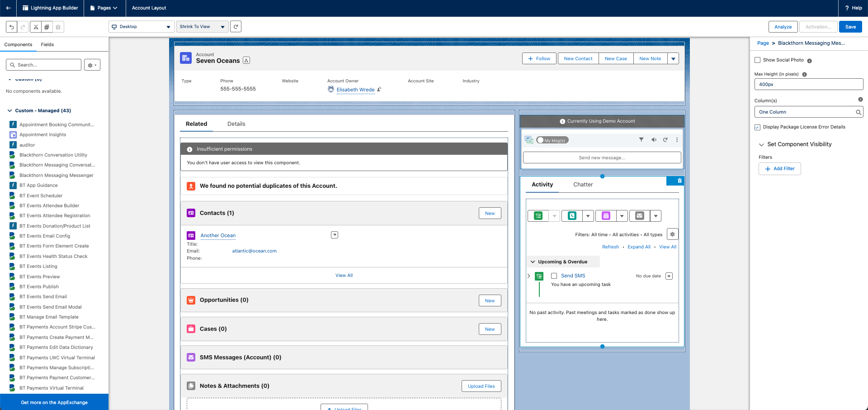This screenshot has height=410, width=868.
Task: Click the info icon beside Column(s)
Action: pyautogui.click(x=860, y=100)
